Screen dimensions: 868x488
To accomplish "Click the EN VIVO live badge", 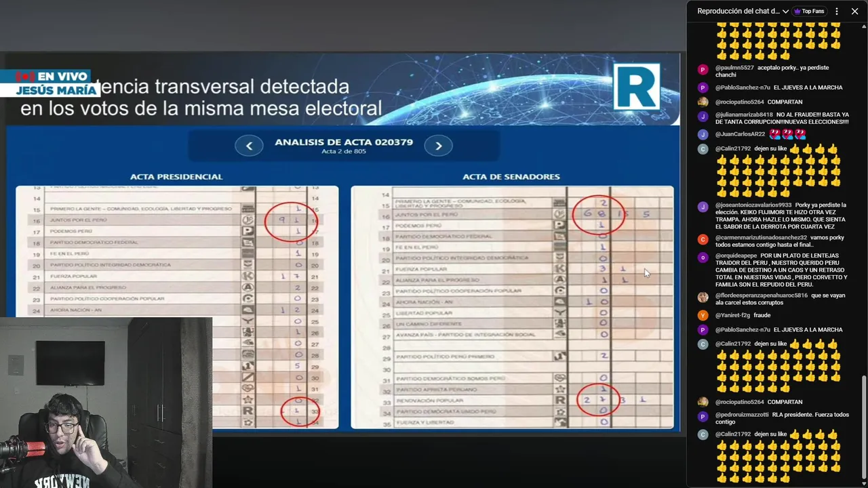I will point(53,77).
